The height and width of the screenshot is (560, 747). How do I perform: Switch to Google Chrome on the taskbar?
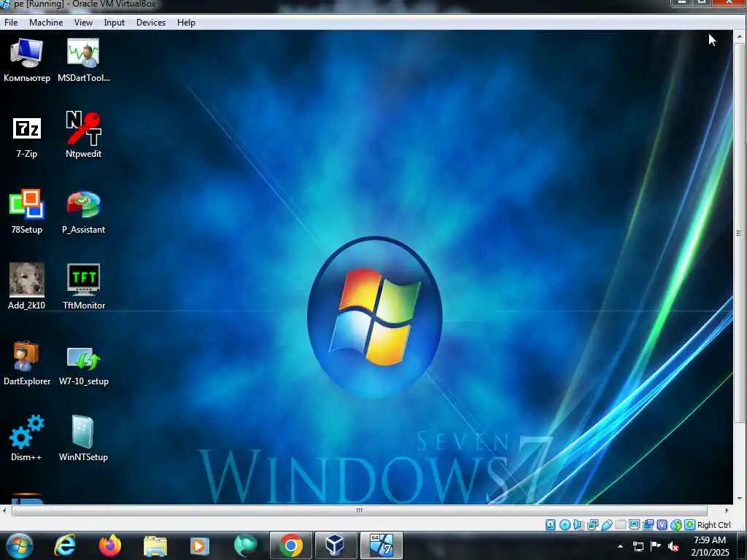pos(291,545)
